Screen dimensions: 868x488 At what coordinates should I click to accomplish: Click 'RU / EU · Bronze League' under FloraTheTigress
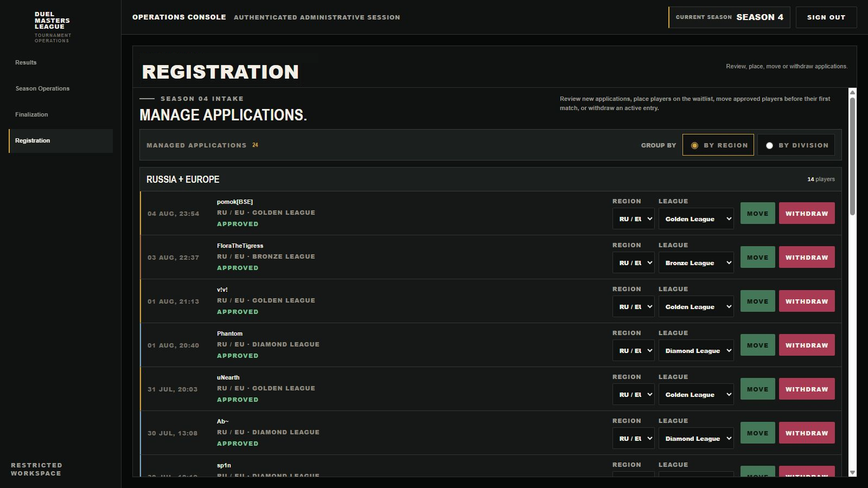(x=266, y=256)
